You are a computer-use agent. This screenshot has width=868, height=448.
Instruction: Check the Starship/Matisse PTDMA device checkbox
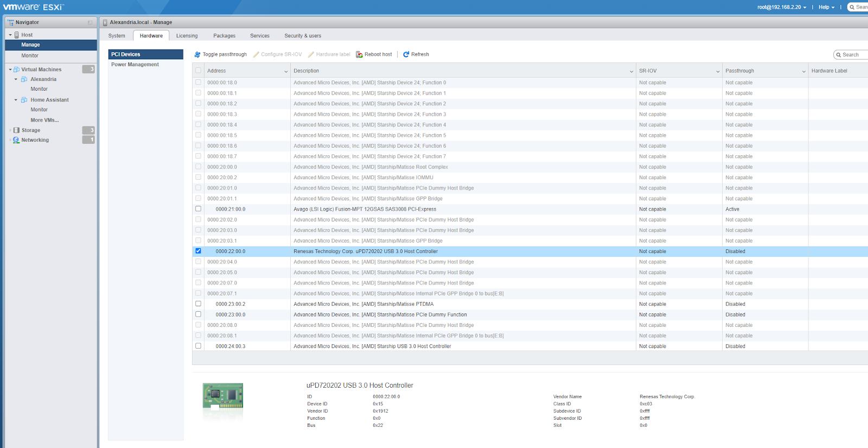[198, 304]
